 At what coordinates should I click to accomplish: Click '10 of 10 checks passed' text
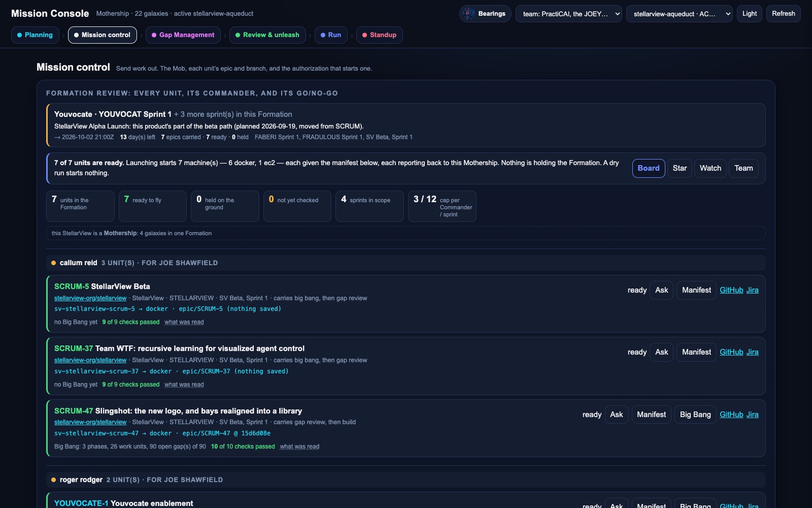(243, 447)
